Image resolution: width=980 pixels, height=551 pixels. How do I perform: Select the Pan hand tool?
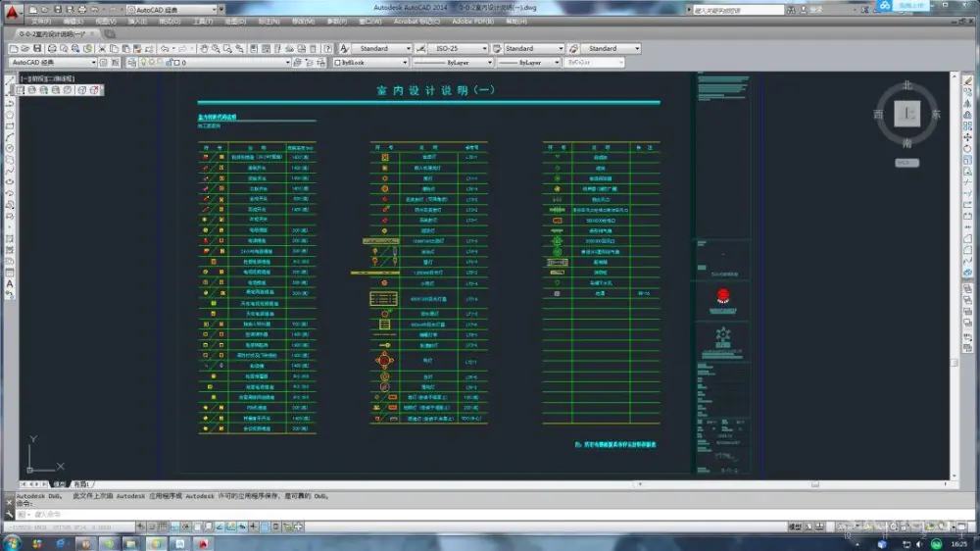[x=203, y=48]
